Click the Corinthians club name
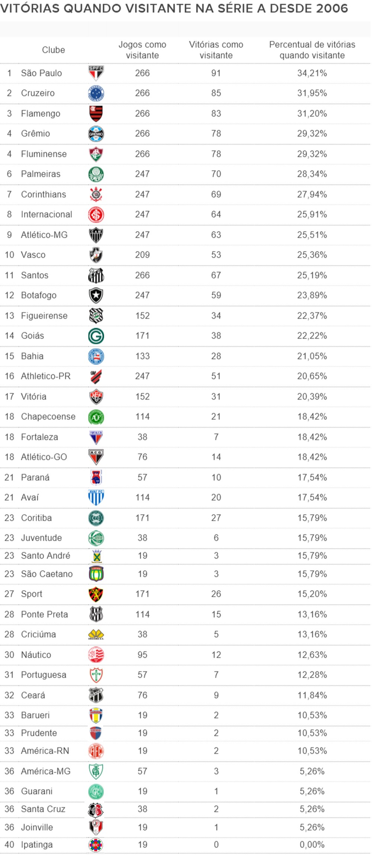Image resolution: width=372 pixels, height=868 pixels. point(44,194)
